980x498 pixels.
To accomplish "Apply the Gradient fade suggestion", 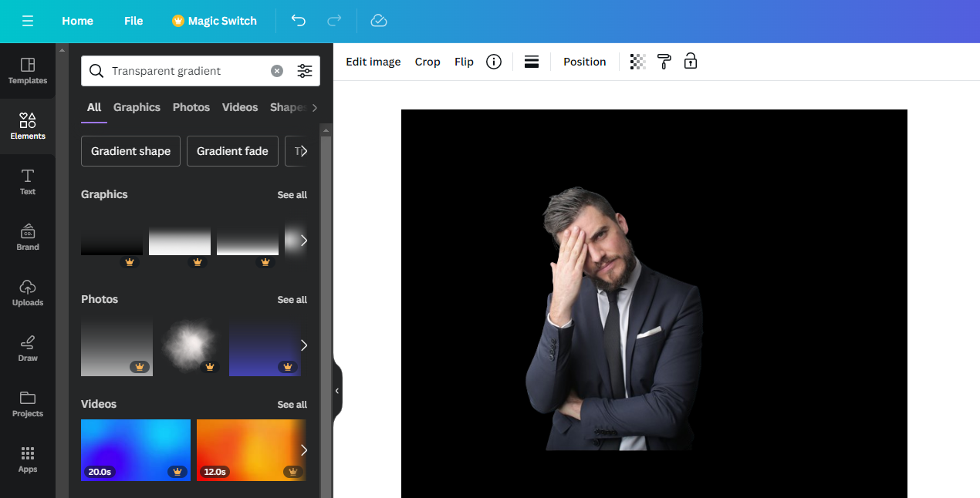I will (x=232, y=151).
